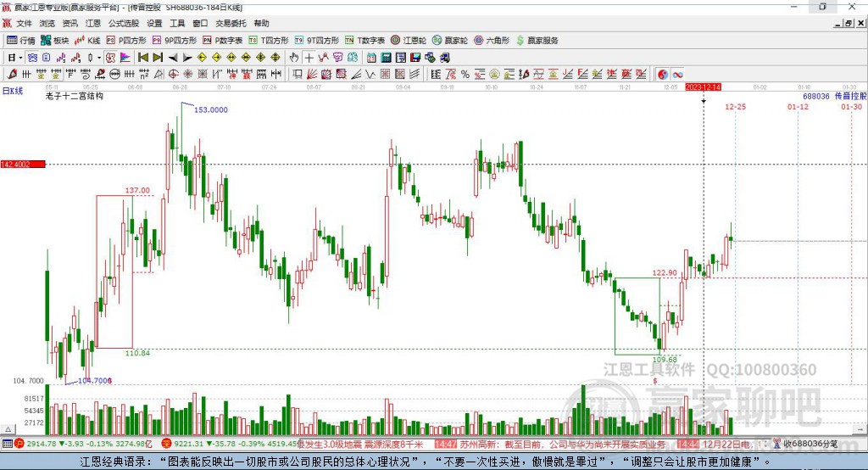Open the 板块 sector view

point(55,41)
